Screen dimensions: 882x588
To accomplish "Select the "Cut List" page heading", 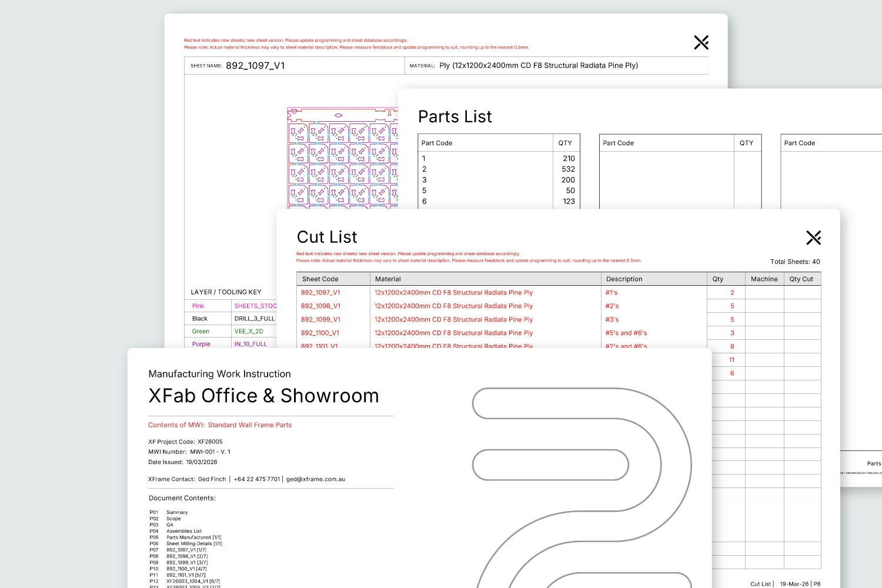I will [x=327, y=237].
